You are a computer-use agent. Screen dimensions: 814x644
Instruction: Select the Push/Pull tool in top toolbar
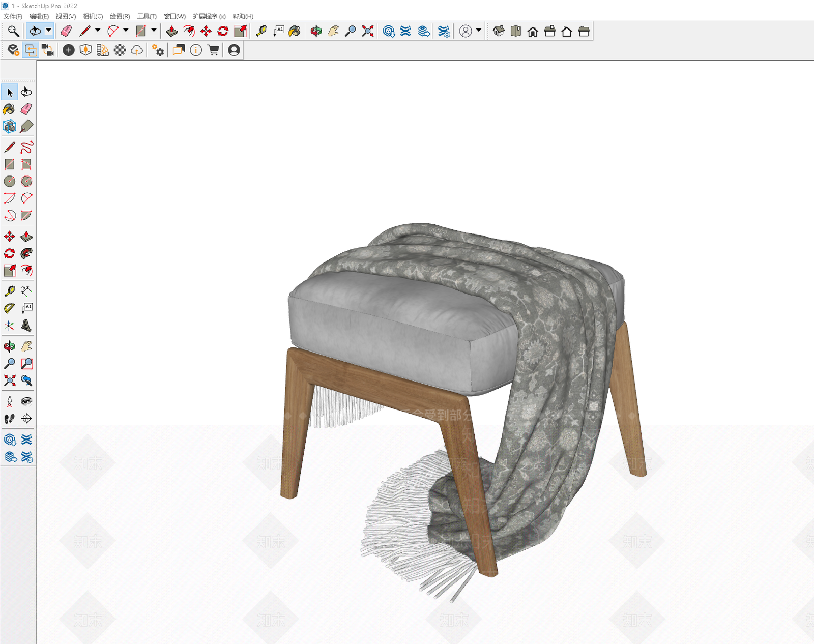pyautogui.click(x=172, y=31)
